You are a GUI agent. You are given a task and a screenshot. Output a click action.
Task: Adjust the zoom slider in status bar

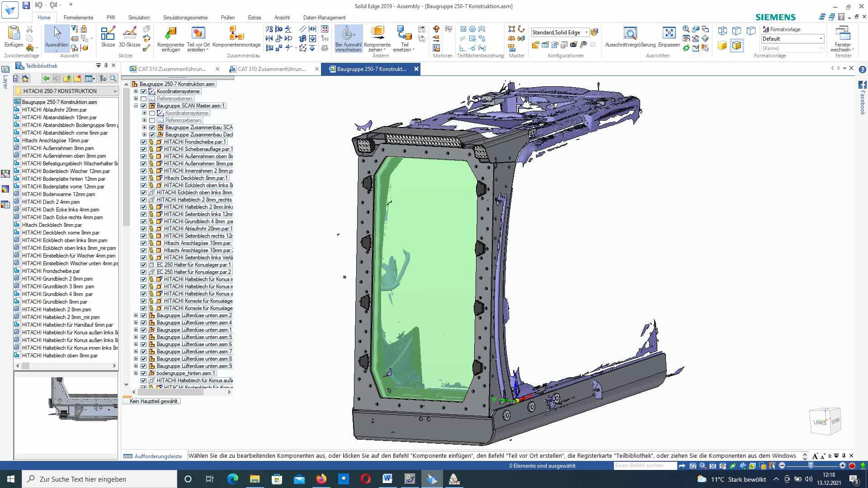point(811,465)
